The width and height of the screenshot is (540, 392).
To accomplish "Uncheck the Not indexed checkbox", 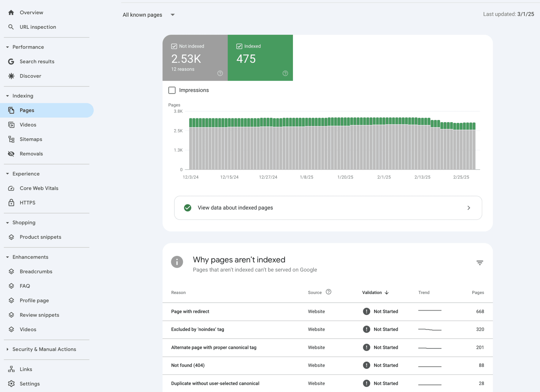I will pos(174,46).
